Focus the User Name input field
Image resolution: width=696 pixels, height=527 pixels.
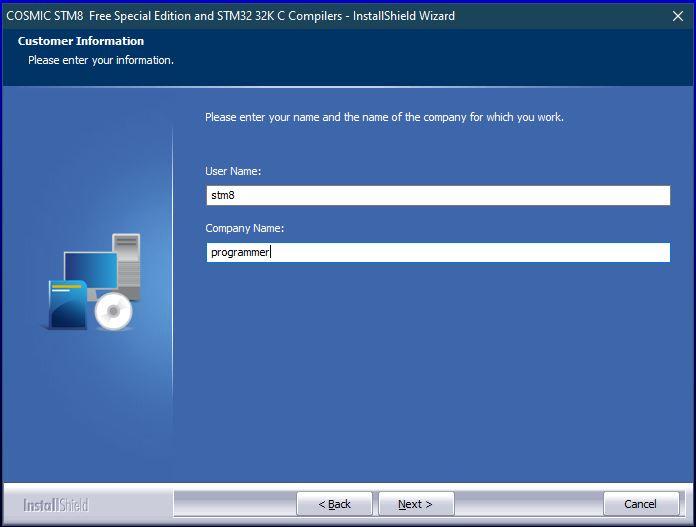[x=438, y=195]
